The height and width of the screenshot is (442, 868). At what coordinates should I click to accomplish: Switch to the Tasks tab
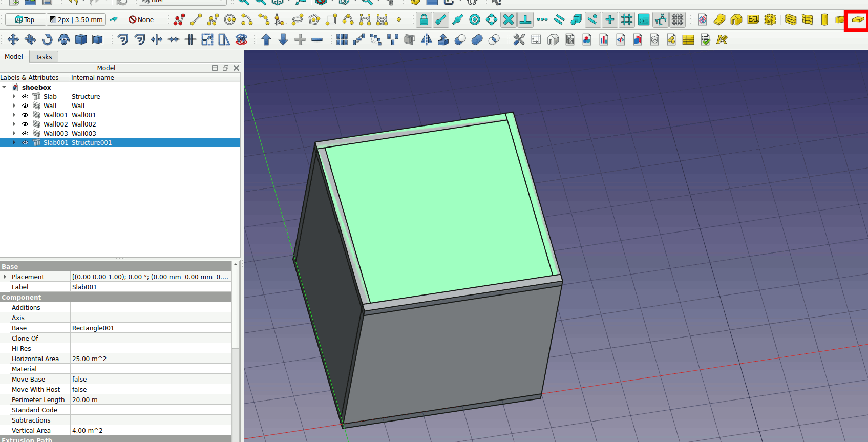[x=44, y=57]
